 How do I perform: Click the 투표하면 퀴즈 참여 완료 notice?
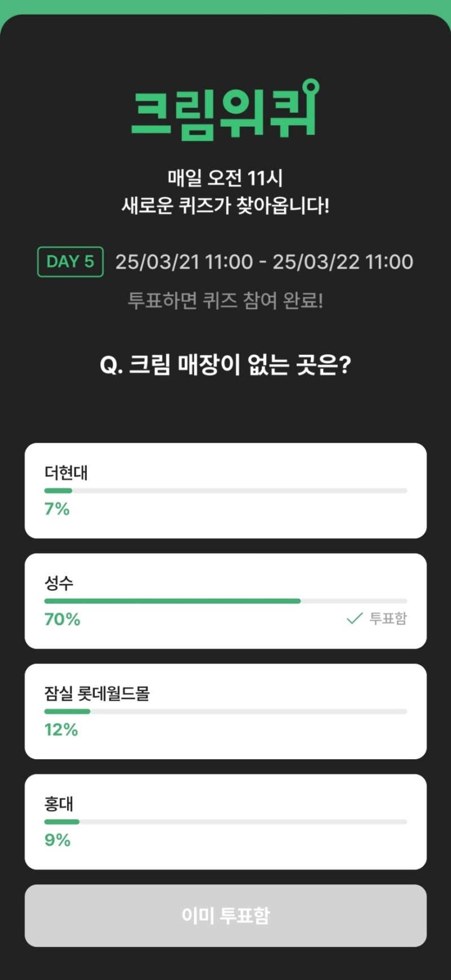pos(225,300)
